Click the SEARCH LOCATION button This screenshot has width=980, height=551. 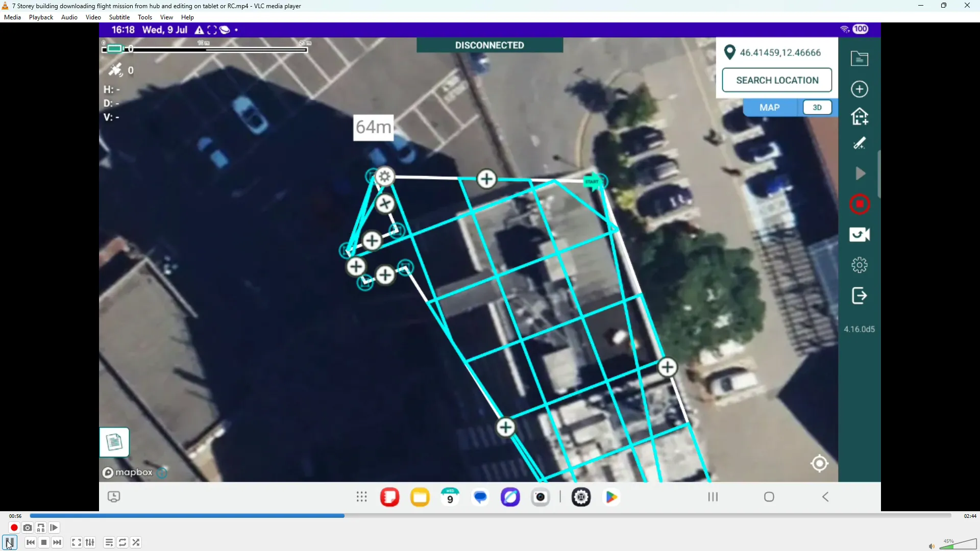[777, 80]
